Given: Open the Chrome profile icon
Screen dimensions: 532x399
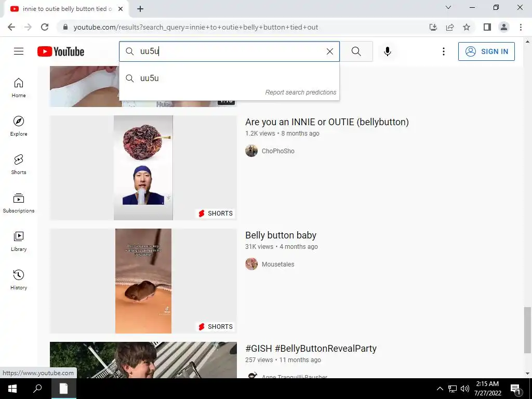Looking at the screenshot, I should pyautogui.click(x=504, y=27).
